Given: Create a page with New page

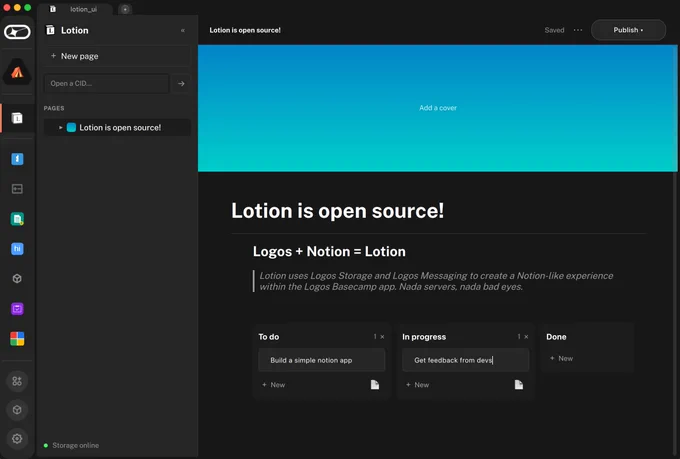Looking at the screenshot, I should pos(117,56).
